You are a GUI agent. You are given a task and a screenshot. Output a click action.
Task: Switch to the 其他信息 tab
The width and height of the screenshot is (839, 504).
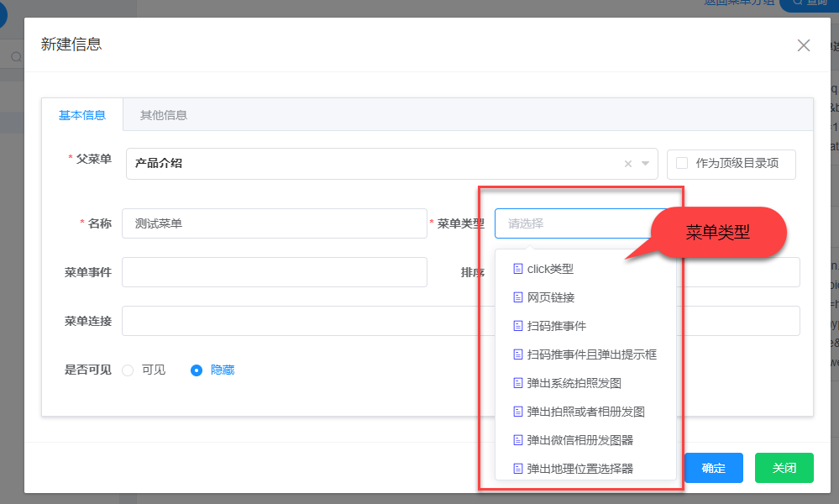point(163,115)
